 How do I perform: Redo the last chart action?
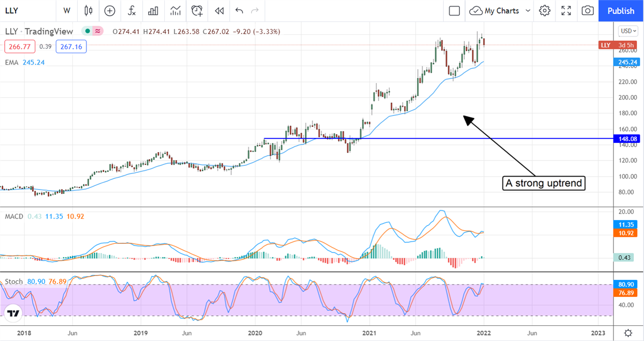[255, 10]
